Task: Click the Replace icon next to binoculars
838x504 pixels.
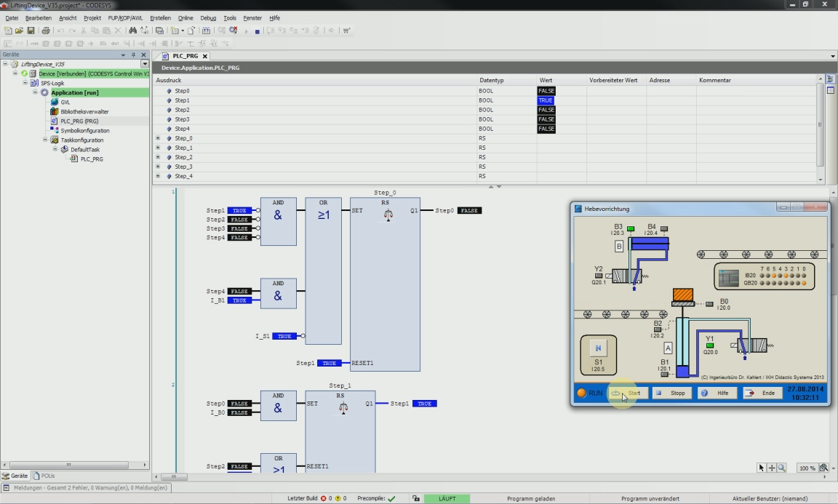Action: pos(144,31)
